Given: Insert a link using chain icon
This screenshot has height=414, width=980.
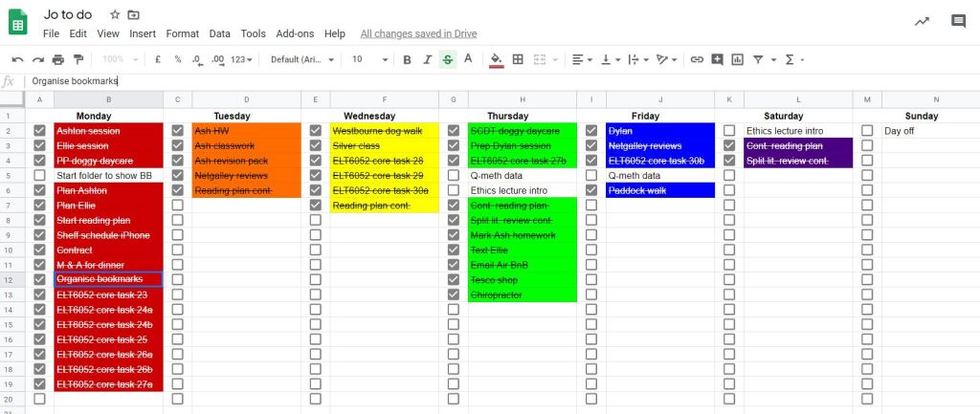Looking at the screenshot, I should click(x=697, y=59).
